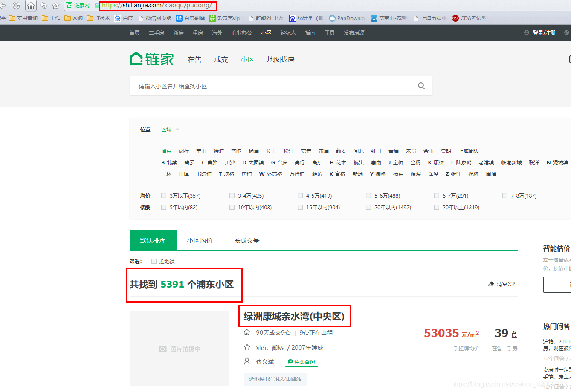Click the search magnifier icon
The height and width of the screenshot is (392, 571).
421,86
